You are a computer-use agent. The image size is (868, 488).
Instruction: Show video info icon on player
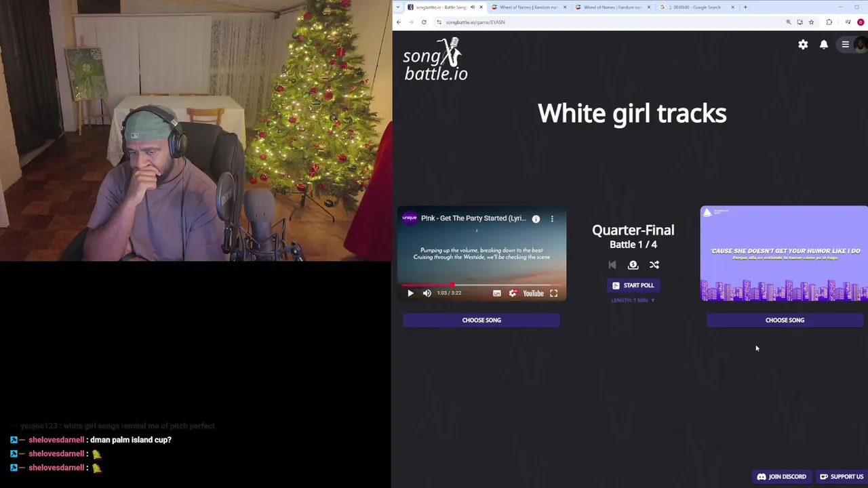[536, 218]
